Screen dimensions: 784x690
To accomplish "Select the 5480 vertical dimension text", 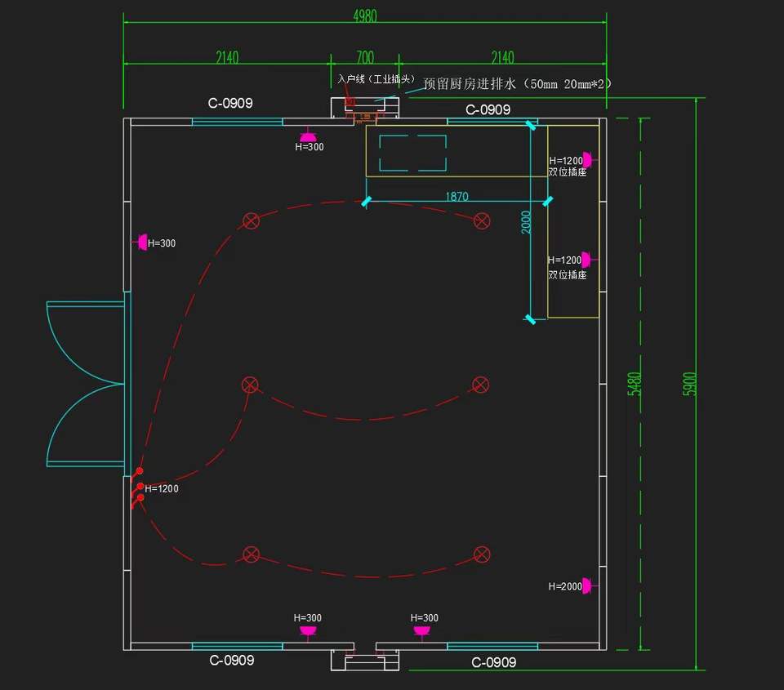I will tap(634, 384).
